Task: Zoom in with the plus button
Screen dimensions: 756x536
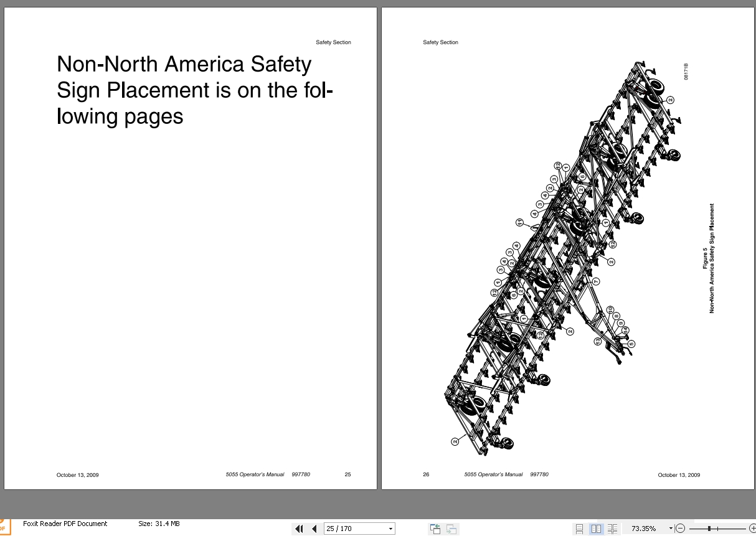Action: click(x=752, y=529)
